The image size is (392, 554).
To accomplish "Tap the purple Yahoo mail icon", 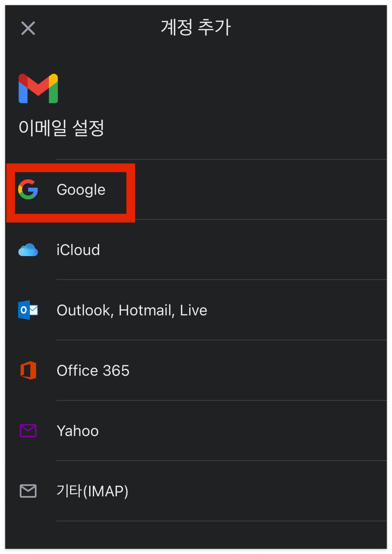I will 28,431.
